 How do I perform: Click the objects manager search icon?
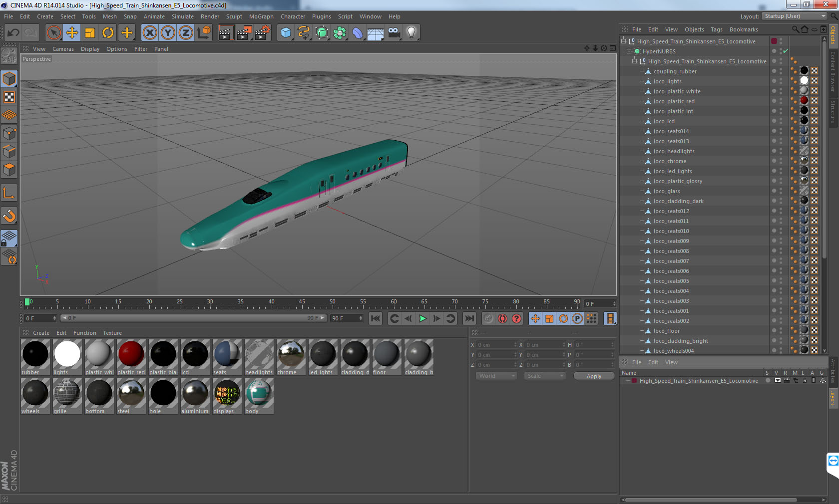(795, 29)
